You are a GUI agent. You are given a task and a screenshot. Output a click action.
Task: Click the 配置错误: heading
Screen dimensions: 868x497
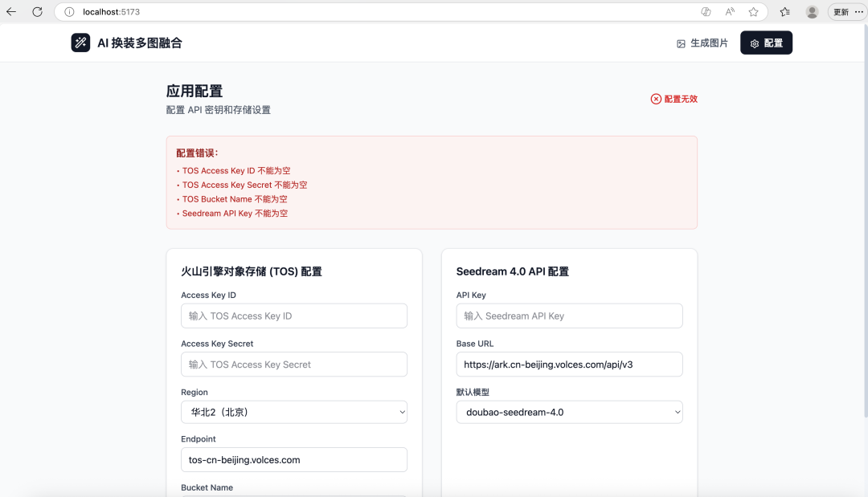pyautogui.click(x=197, y=153)
